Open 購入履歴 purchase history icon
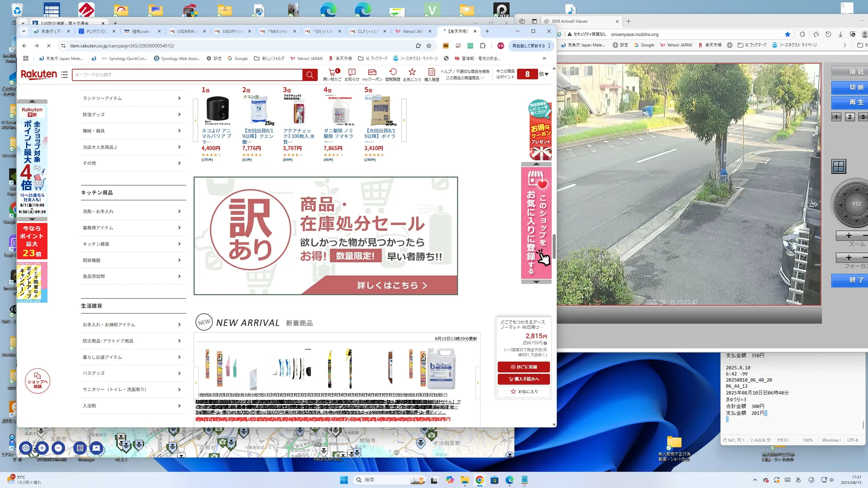Screen dimensions: 868x488 [x=431, y=72]
